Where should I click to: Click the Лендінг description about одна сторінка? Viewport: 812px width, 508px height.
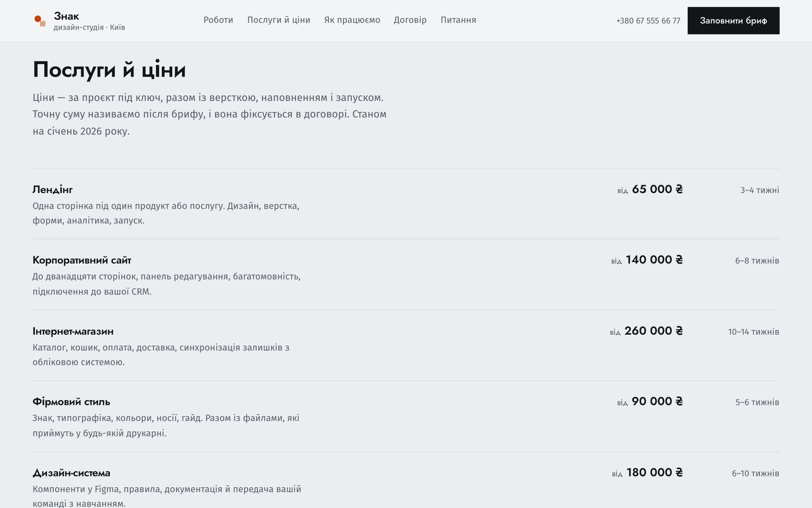click(166, 213)
